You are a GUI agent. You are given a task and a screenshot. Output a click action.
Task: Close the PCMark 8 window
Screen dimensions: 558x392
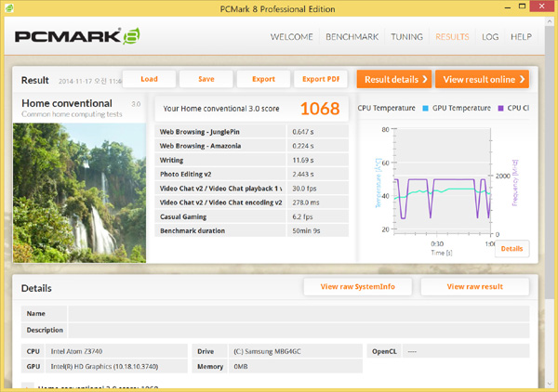coord(542,7)
